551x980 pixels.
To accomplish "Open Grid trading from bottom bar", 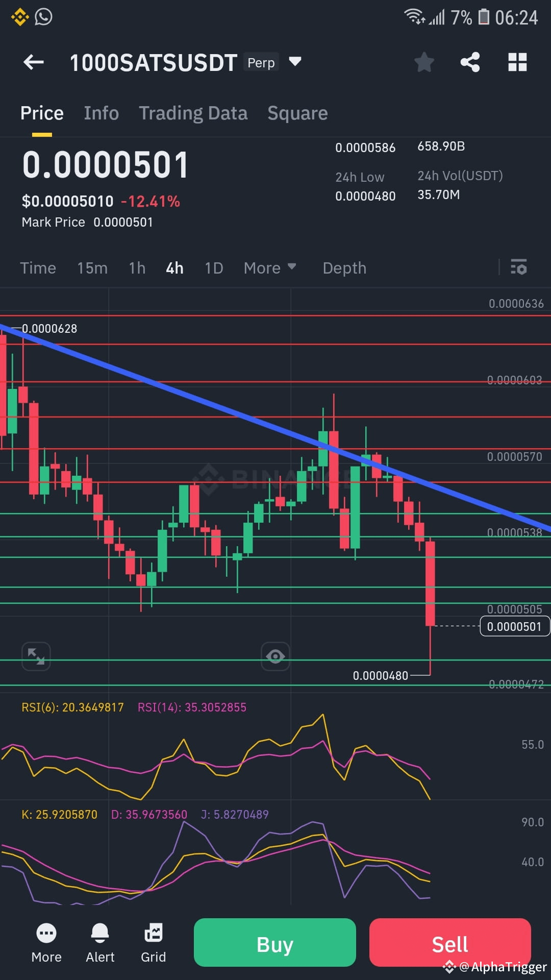I will (153, 943).
